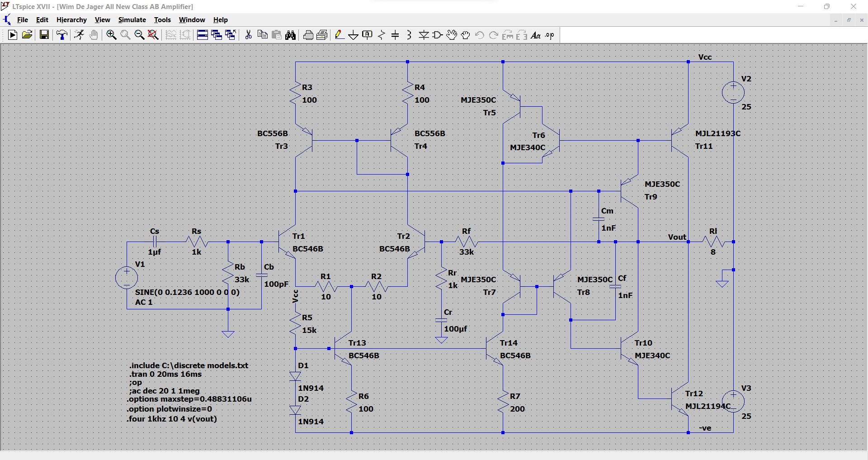Click the V3 voltage source symbol
The width and height of the screenshot is (868, 460).
tap(733, 401)
